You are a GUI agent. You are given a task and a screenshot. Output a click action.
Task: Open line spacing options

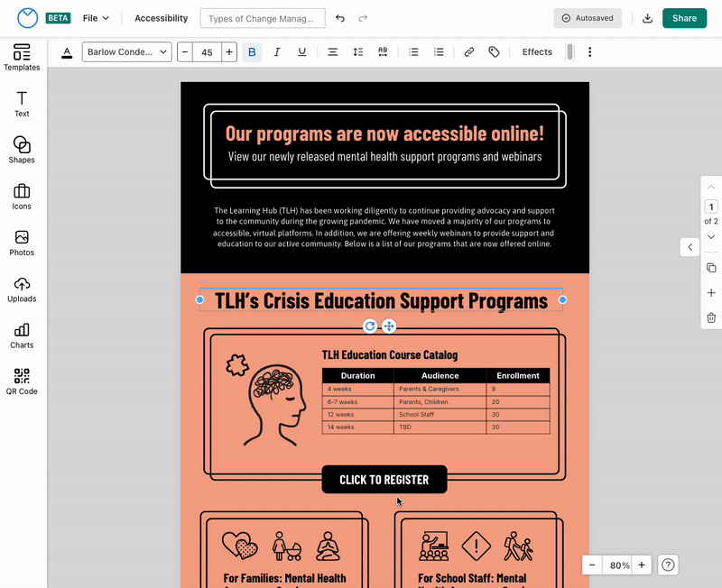click(357, 52)
